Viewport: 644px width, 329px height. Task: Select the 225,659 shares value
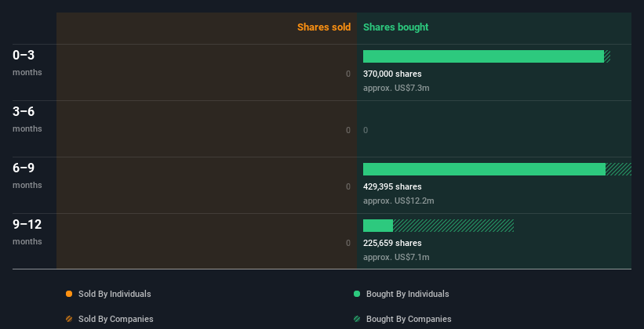(x=392, y=244)
